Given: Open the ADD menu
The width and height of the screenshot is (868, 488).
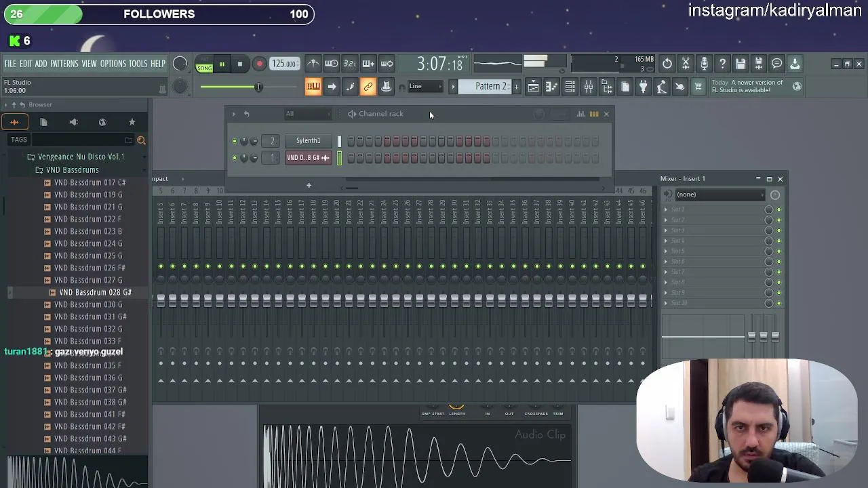Looking at the screenshot, I should [41, 64].
